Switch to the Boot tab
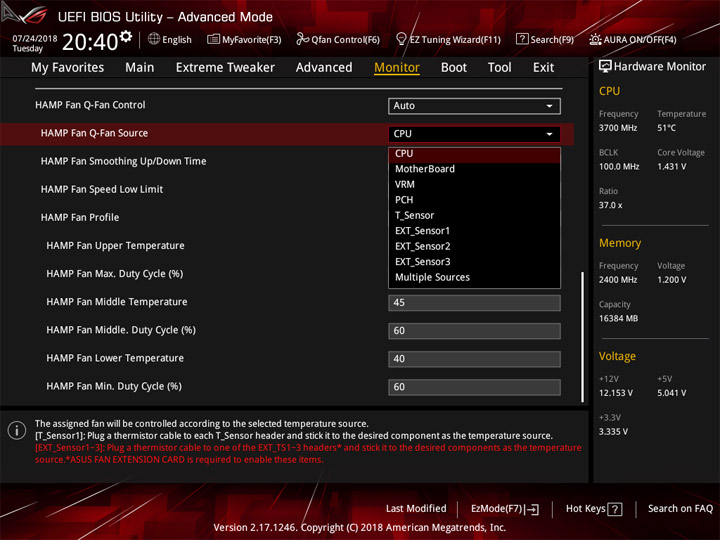 [x=454, y=68]
